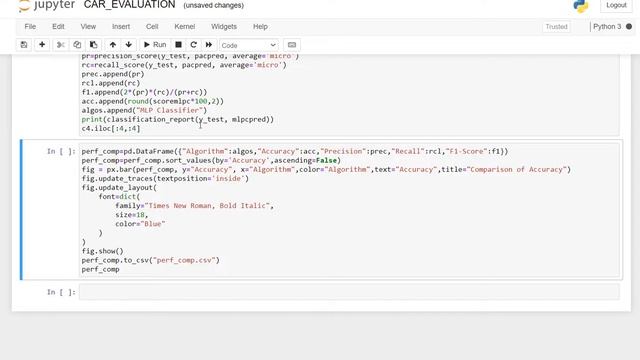This screenshot has width=640, height=360.
Task: Click the Jupyter logo
Action: (47, 5)
